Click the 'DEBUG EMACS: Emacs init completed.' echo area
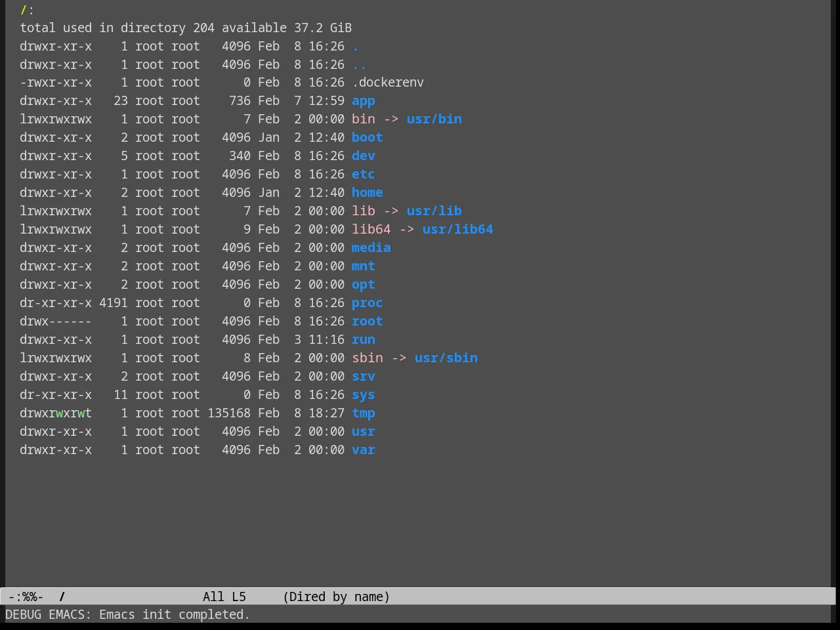 [x=127, y=615]
